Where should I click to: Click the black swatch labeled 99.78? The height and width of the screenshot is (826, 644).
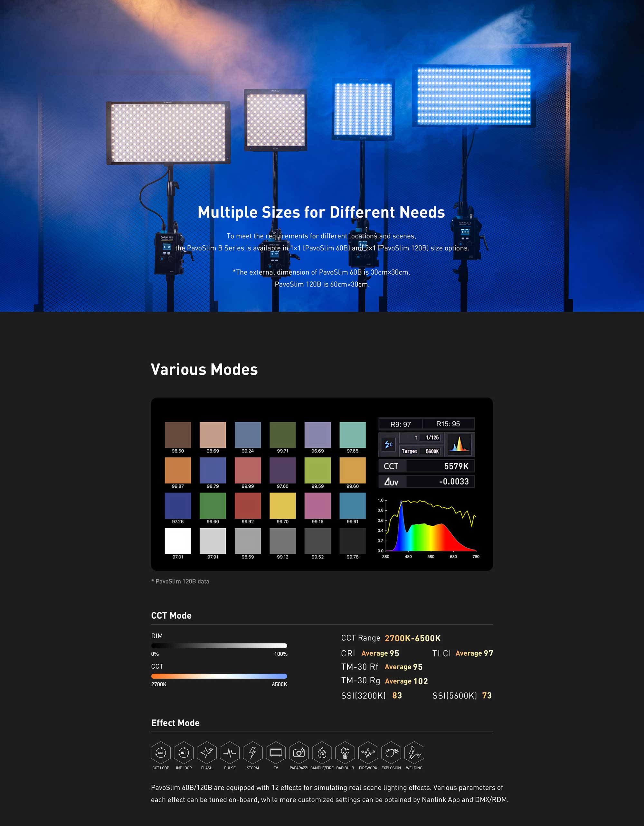click(x=353, y=541)
